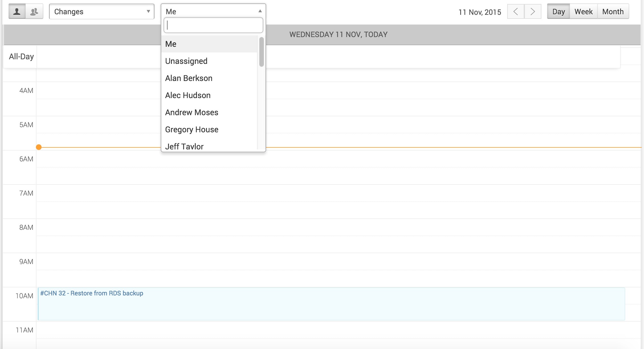Click the orange current-time marker dot
The width and height of the screenshot is (644, 349).
tap(39, 147)
